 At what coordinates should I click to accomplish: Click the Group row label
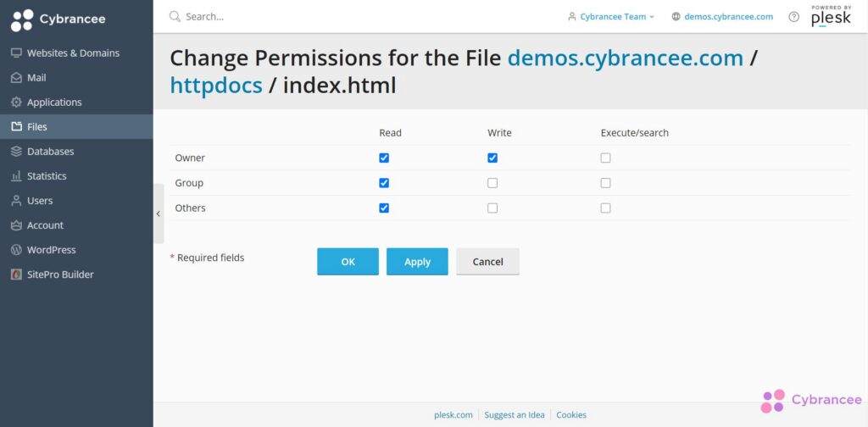tap(189, 183)
